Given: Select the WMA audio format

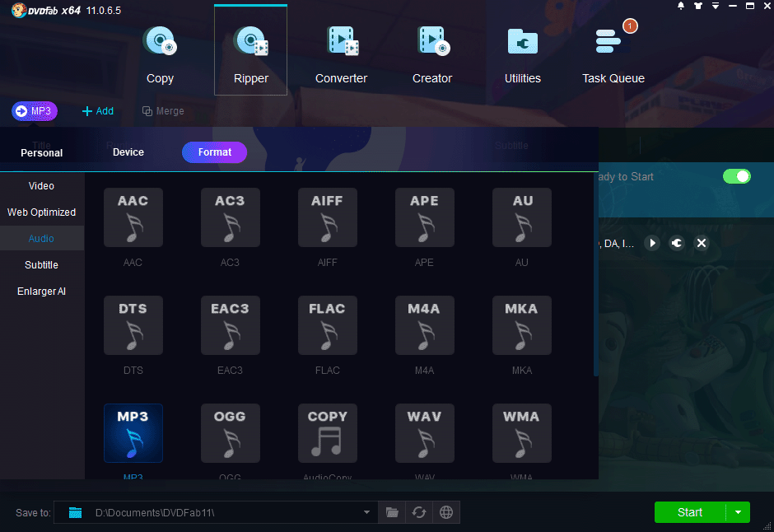Looking at the screenshot, I should point(522,433).
